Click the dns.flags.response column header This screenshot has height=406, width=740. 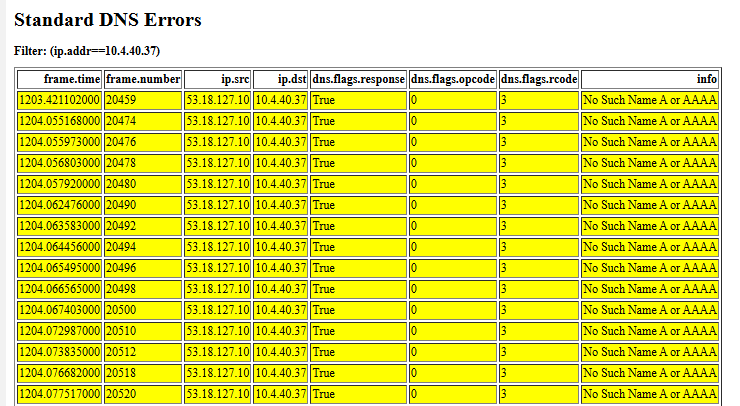tap(358, 78)
